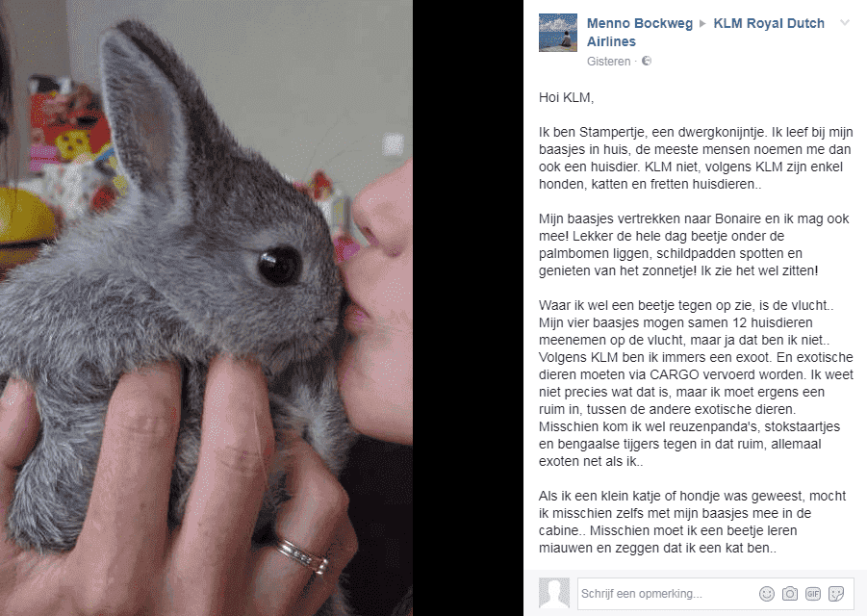
Task: Click the black area beside the photo
Action: click(468, 308)
